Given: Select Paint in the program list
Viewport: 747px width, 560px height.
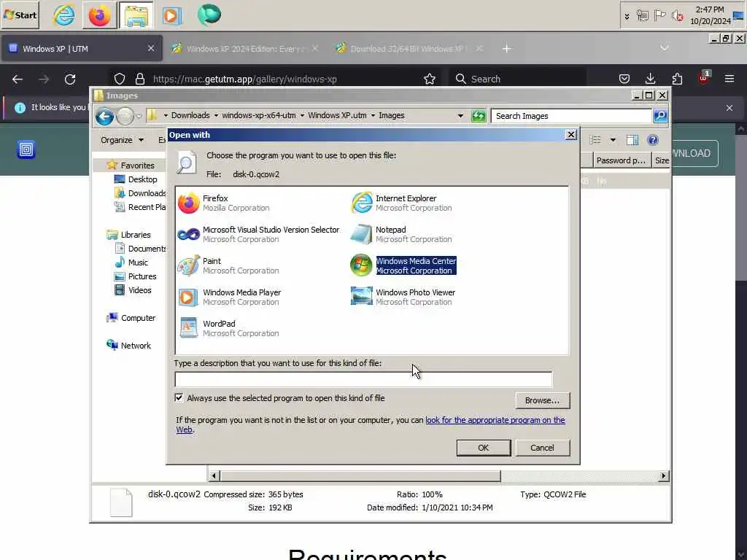Looking at the screenshot, I should point(228,265).
